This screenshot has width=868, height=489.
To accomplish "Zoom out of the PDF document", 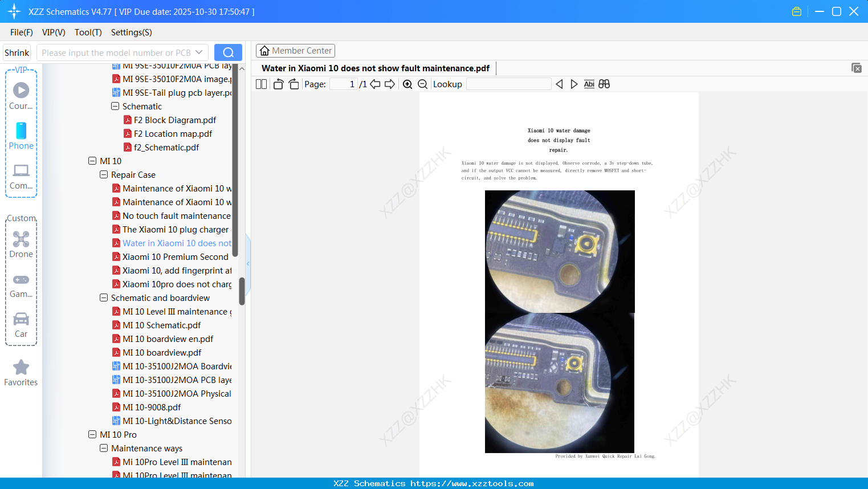I will pos(422,84).
